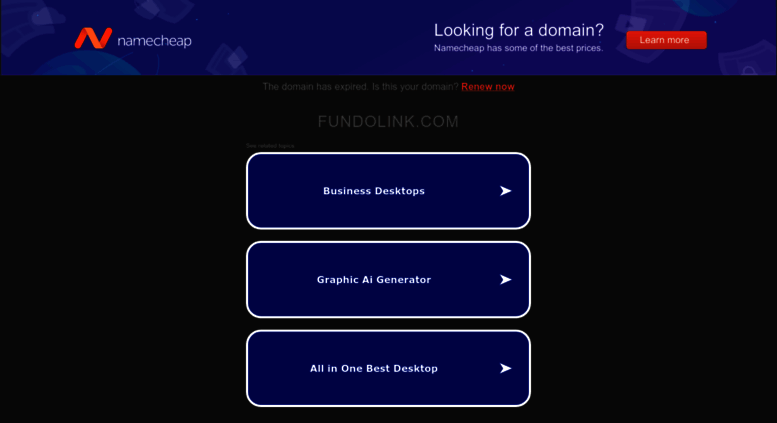
Task: Click the Learn more button
Action: [x=666, y=40]
